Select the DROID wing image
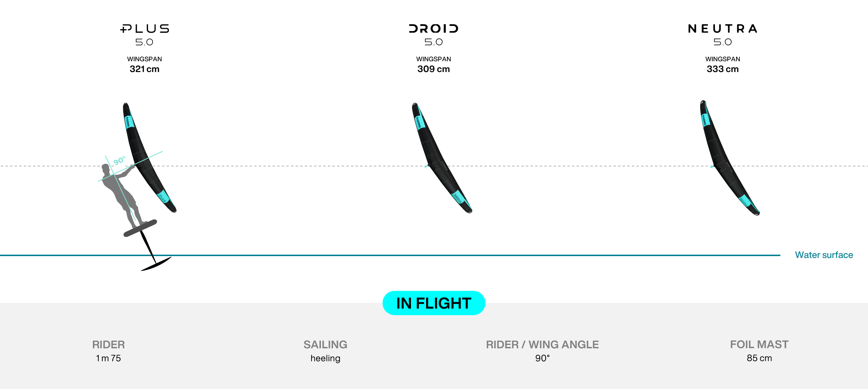Screen dimensions: 868x389 pos(442,158)
